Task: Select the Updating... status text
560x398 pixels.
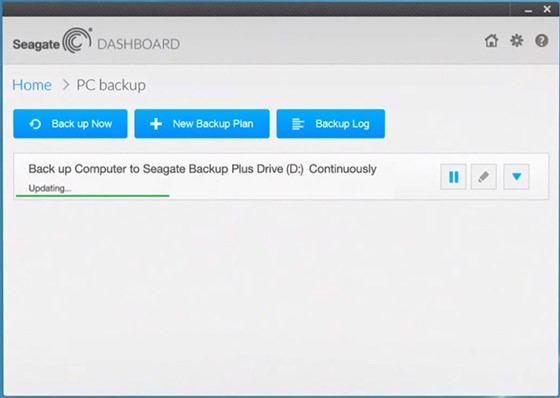Action: pos(50,188)
